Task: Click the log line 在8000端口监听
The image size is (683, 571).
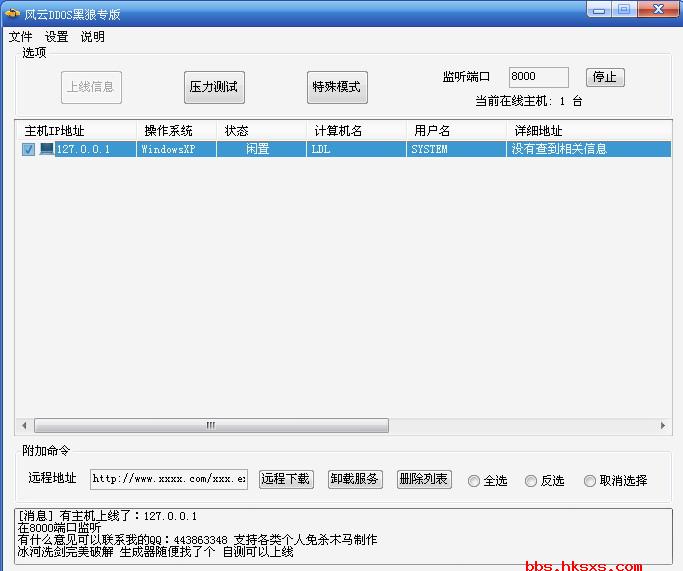Action: [59, 528]
